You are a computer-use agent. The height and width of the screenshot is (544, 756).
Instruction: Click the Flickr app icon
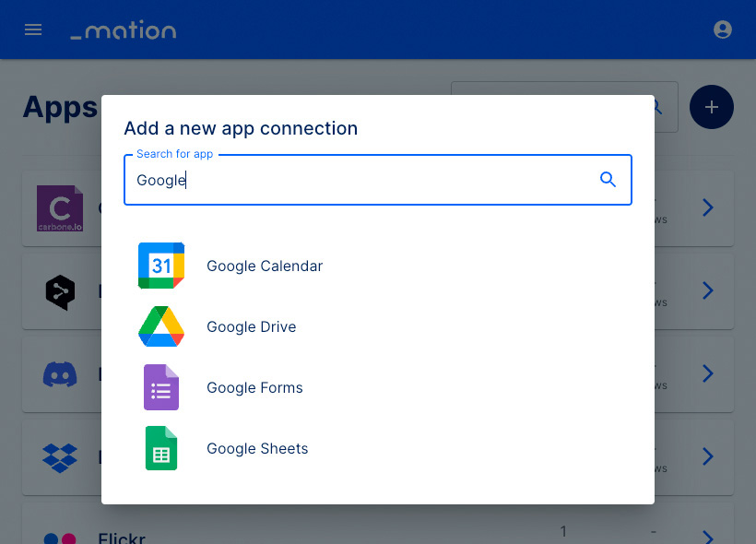(60, 538)
